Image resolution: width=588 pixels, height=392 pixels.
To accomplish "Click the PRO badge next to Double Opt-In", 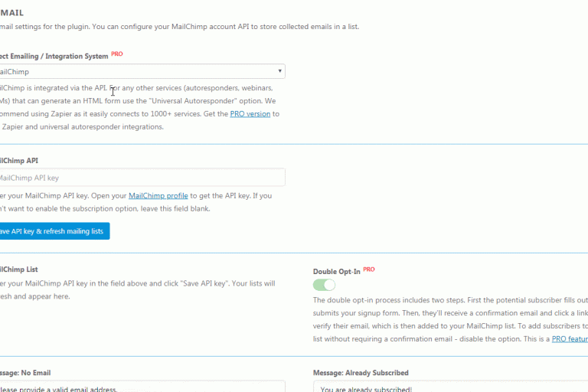I will pos(369,269).
